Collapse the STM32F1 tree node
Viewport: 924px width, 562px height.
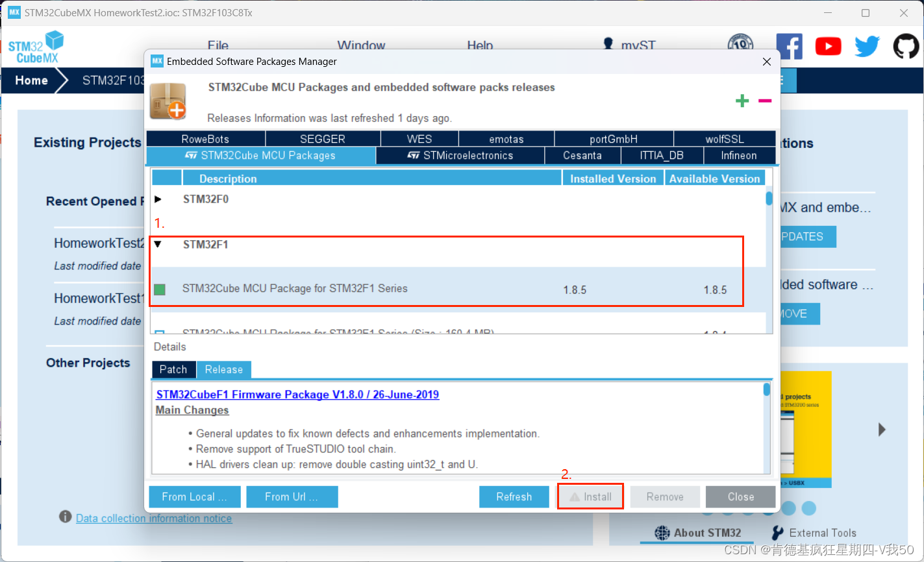tap(158, 244)
